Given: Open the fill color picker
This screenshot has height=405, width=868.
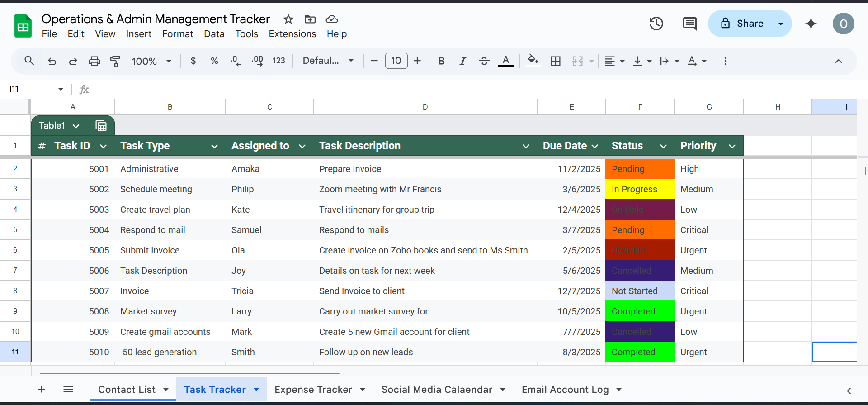Looking at the screenshot, I should (533, 61).
